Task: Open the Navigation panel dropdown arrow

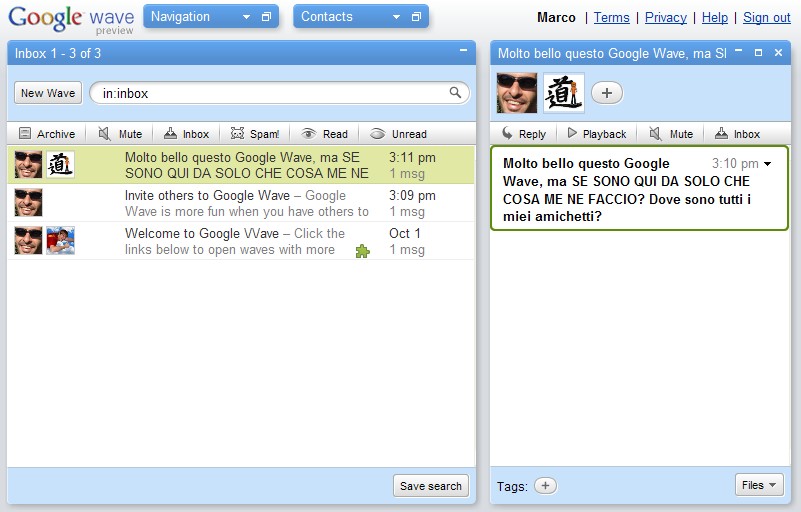Action: point(246,17)
